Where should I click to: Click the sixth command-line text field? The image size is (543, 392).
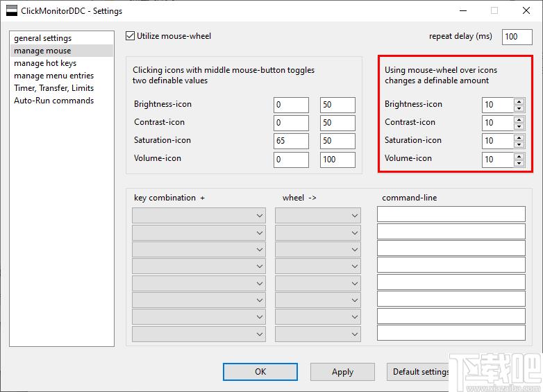pos(451,298)
